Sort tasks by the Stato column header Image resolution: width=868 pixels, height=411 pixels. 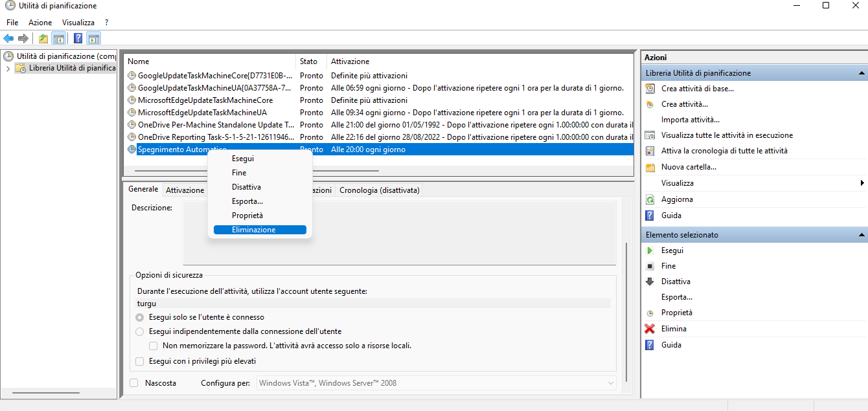tap(309, 61)
